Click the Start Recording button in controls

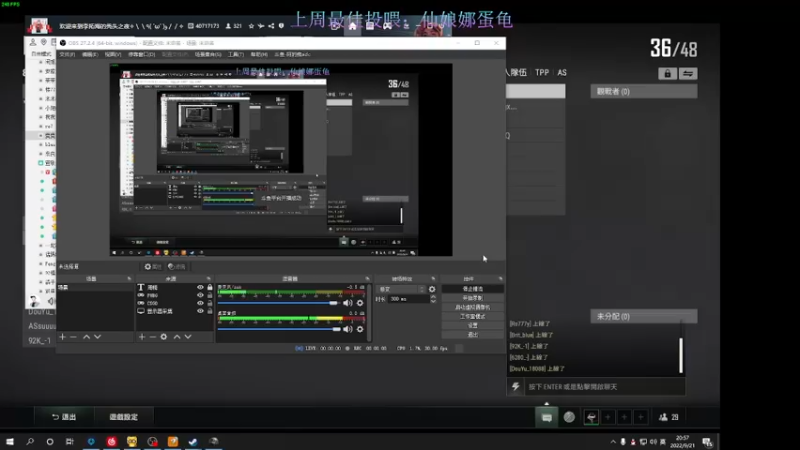point(472,298)
